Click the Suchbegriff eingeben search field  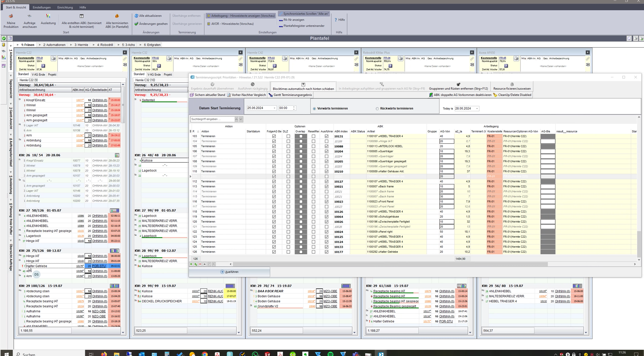[212, 119]
